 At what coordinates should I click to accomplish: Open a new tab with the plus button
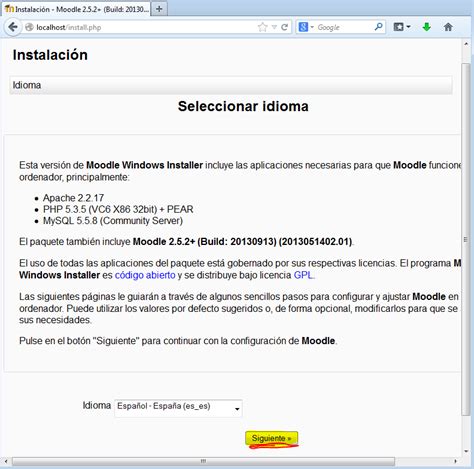159,9
